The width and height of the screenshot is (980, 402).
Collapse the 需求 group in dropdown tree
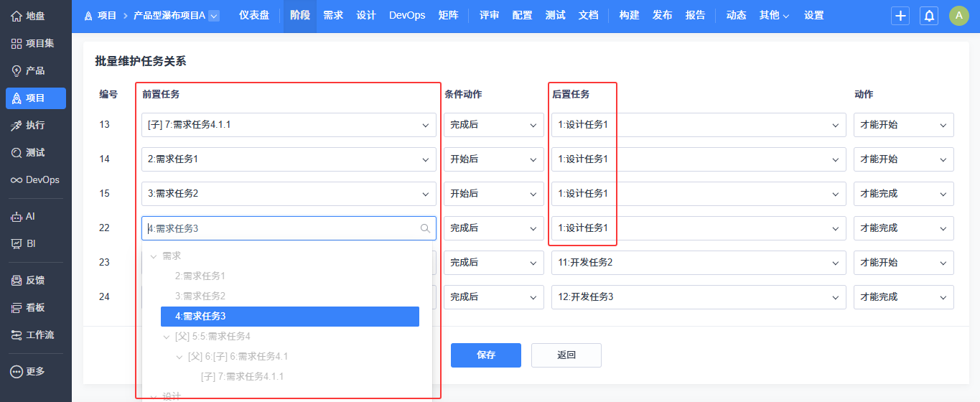[x=153, y=256]
